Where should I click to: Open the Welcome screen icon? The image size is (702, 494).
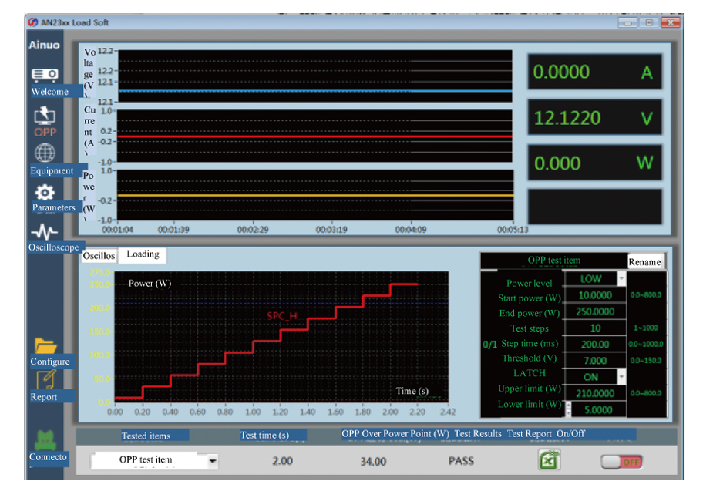point(45,75)
